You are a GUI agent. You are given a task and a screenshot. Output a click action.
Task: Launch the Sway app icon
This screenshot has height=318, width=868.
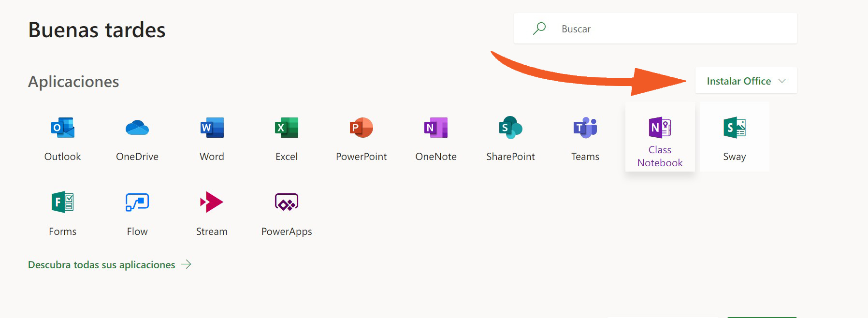tap(735, 128)
